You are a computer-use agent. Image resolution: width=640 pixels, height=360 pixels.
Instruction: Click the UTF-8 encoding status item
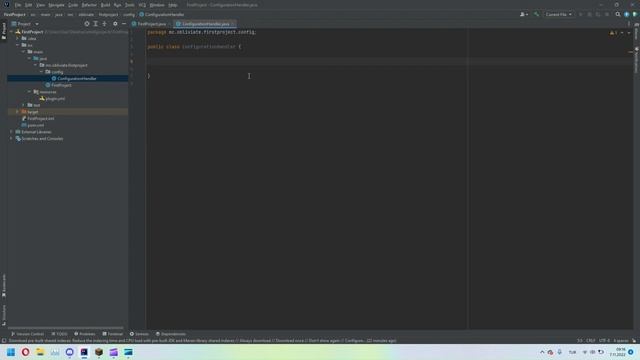pyautogui.click(x=604, y=340)
